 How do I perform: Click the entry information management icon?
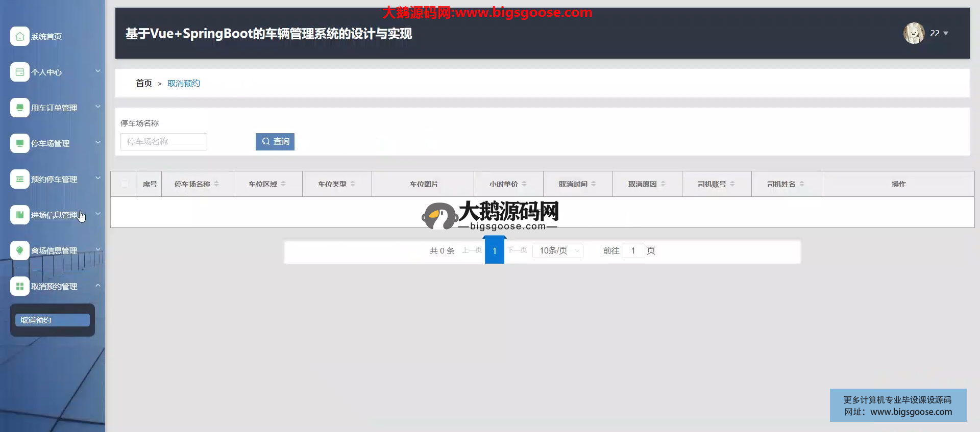[19, 215]
